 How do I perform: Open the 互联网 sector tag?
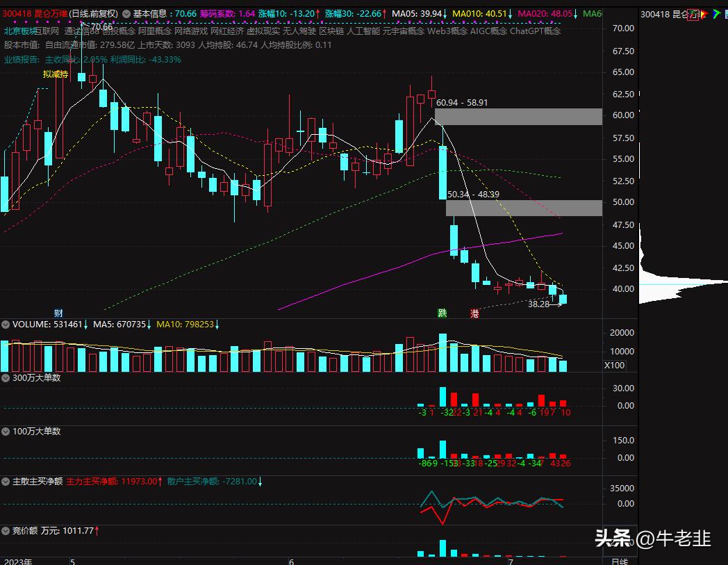(x=47, y=31)
